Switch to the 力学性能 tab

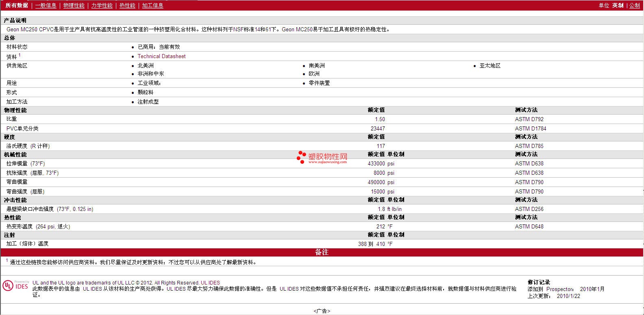pyautogui.click(x=102, y=5)
